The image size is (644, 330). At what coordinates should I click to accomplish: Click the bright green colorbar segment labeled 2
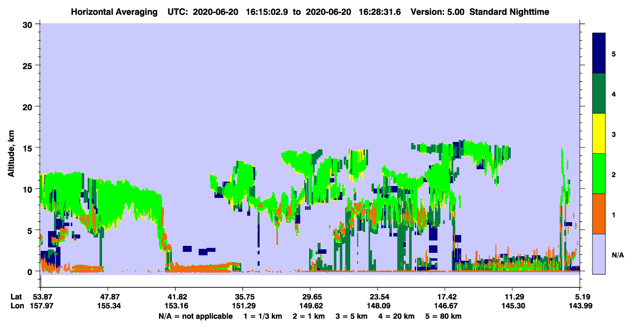click(x=599, y=174)
